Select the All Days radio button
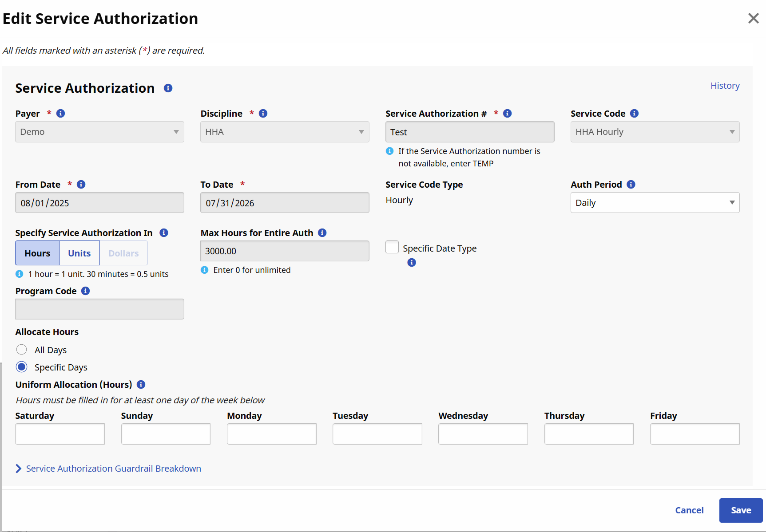This screenshot has height=532, width=766. click(x=21, y=350)
